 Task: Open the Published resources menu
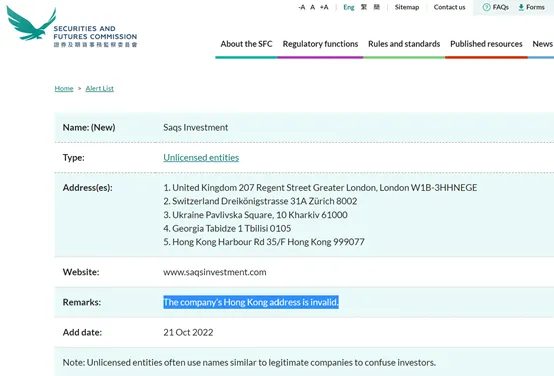486,44
